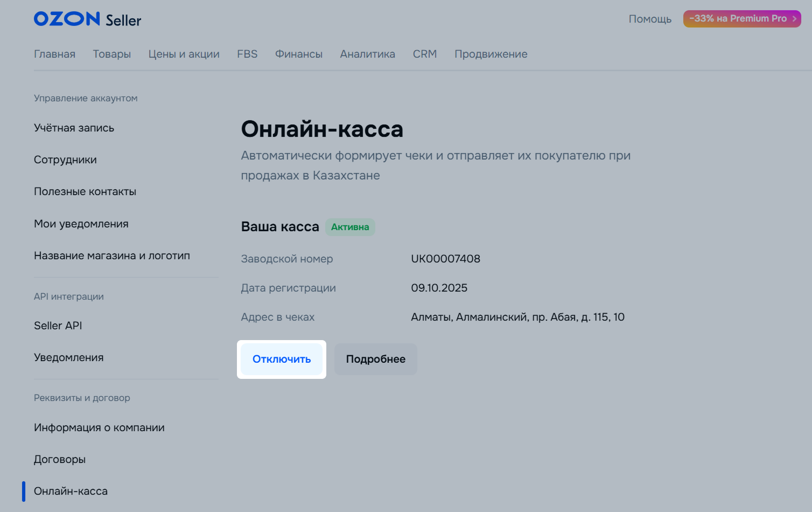Viewport: 812px width, 512px height.
Task: Click the Активна status badge
Action: point(350,227)
